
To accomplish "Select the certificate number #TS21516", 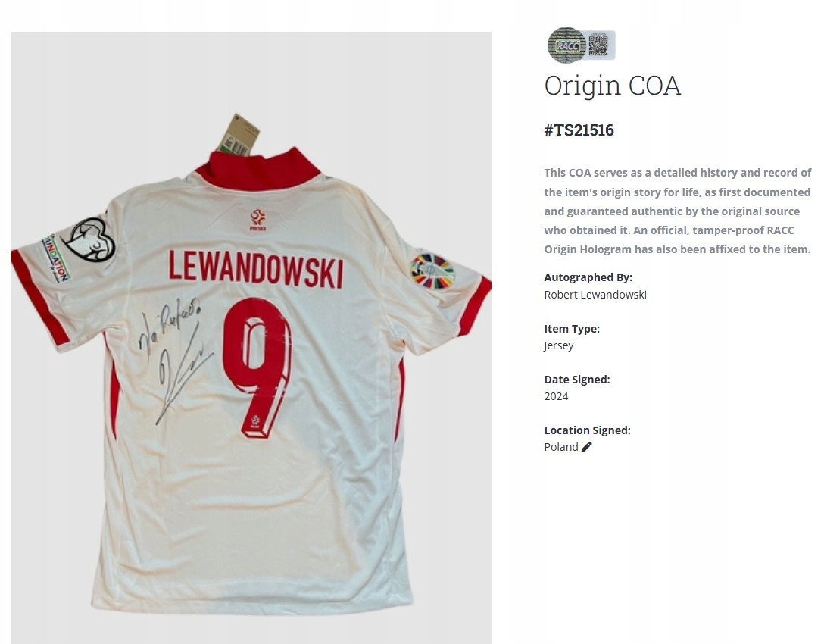I will [x=579, y=130].
